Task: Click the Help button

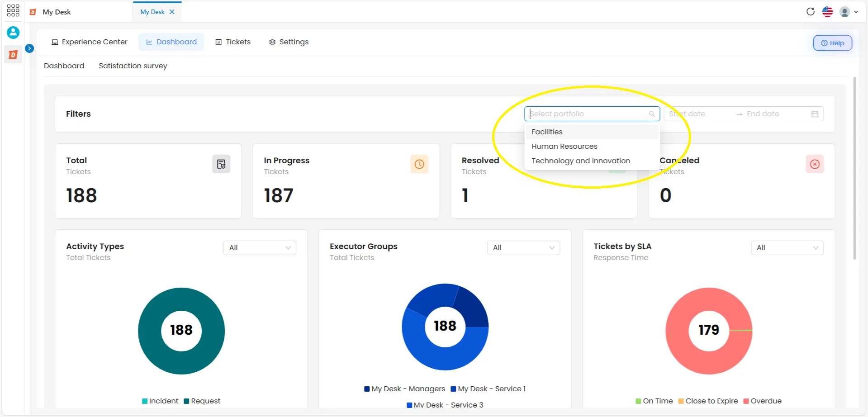Action: pyautogui.click(x=833, y=43)
